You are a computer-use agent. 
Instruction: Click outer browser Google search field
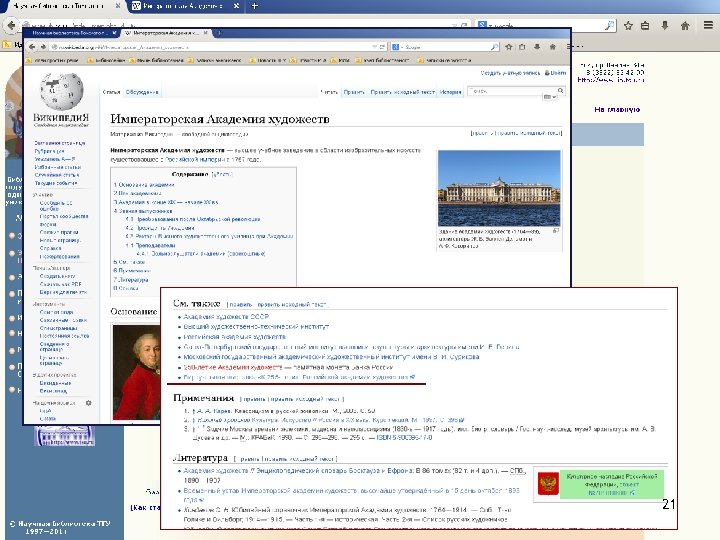pos(546,26)
